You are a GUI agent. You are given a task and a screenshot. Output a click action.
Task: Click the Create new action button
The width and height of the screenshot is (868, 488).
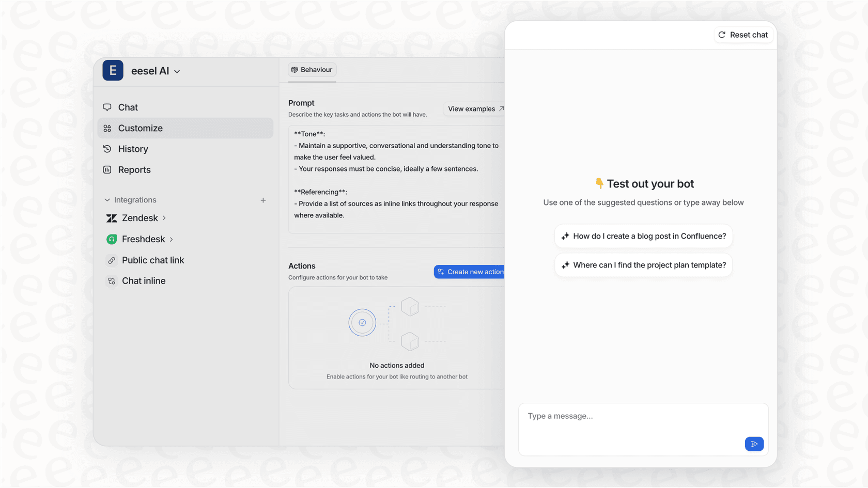[472, 272]
